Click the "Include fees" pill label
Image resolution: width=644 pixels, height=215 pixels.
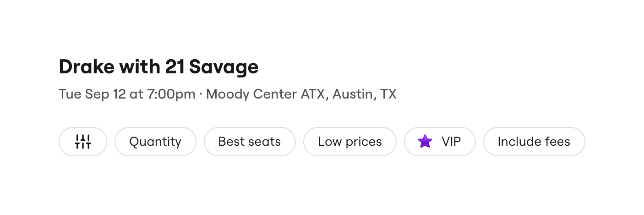point(534,142)
